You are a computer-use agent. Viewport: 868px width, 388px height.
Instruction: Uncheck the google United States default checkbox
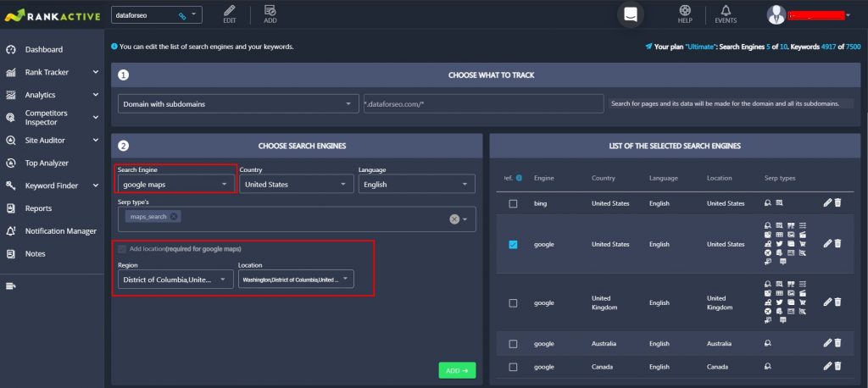coord(513,244)
